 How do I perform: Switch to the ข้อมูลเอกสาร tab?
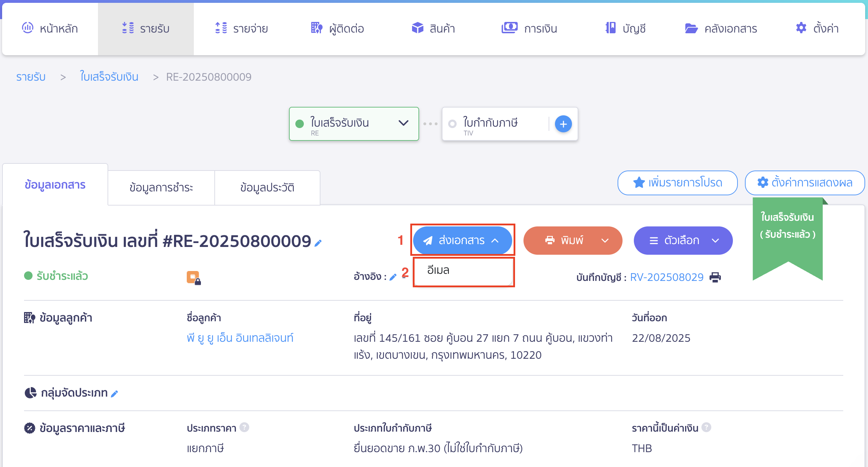pos(55,185)
